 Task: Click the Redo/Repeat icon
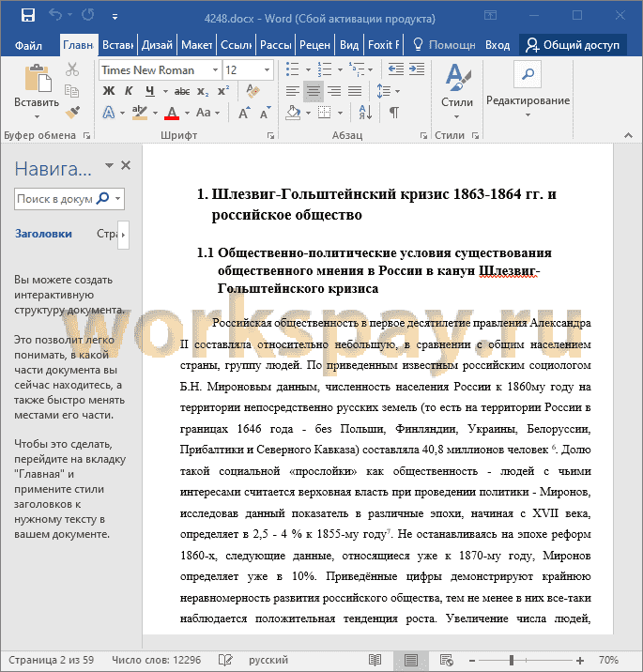[88, 15]
